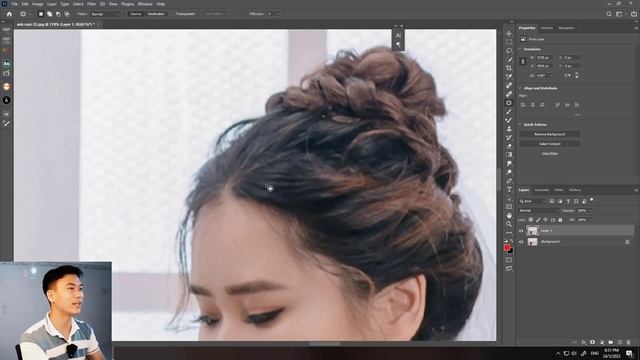
Task: Click the black background color swatch
Action: point(511,251)
